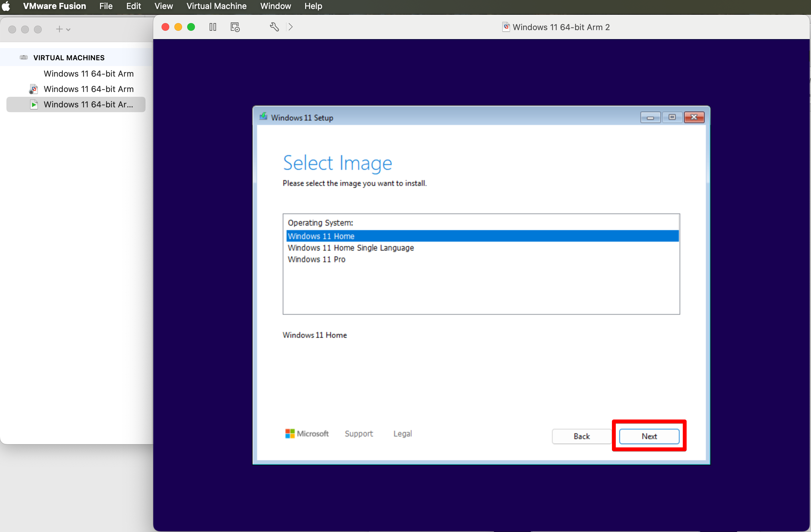Open the Support link

(x=358, y=433)
